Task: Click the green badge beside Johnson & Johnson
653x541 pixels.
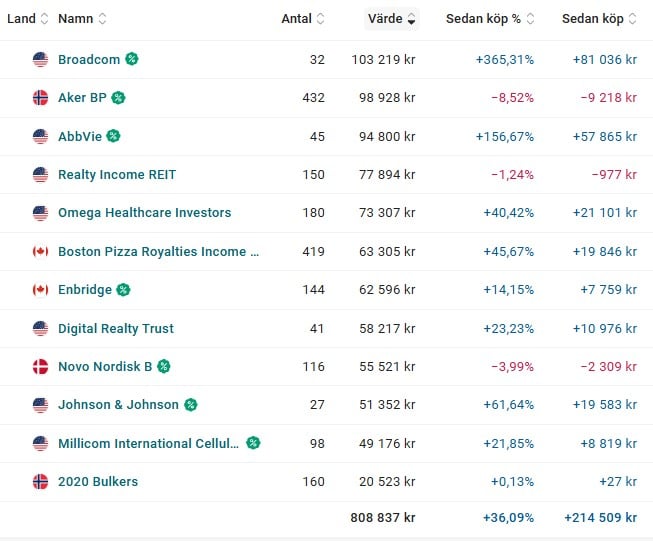Action: pyautogui.click(x=190, y=405)
